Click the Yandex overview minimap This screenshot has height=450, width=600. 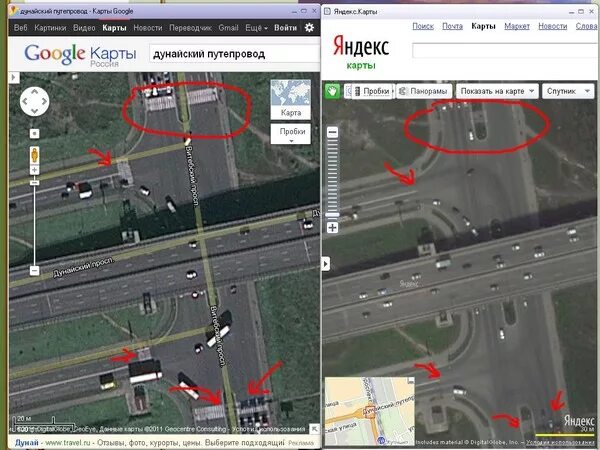[x=370, y=411]
